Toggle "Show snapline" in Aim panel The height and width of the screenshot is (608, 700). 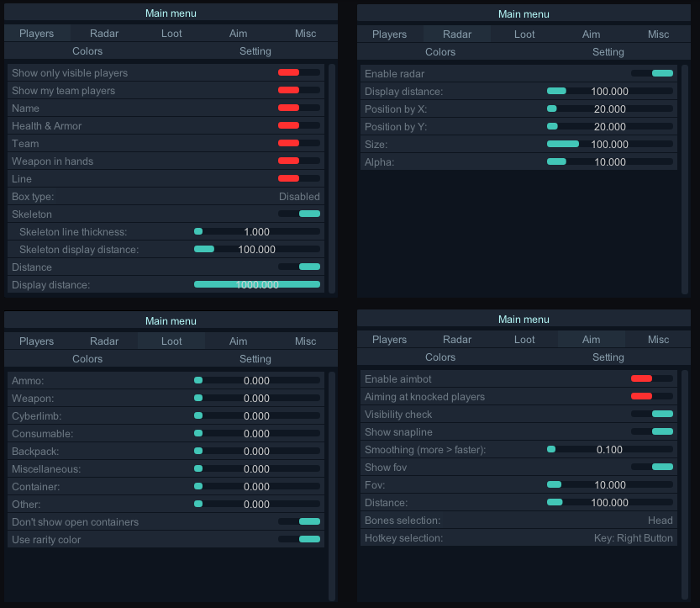pyautogui.click(x=662, y=431)
